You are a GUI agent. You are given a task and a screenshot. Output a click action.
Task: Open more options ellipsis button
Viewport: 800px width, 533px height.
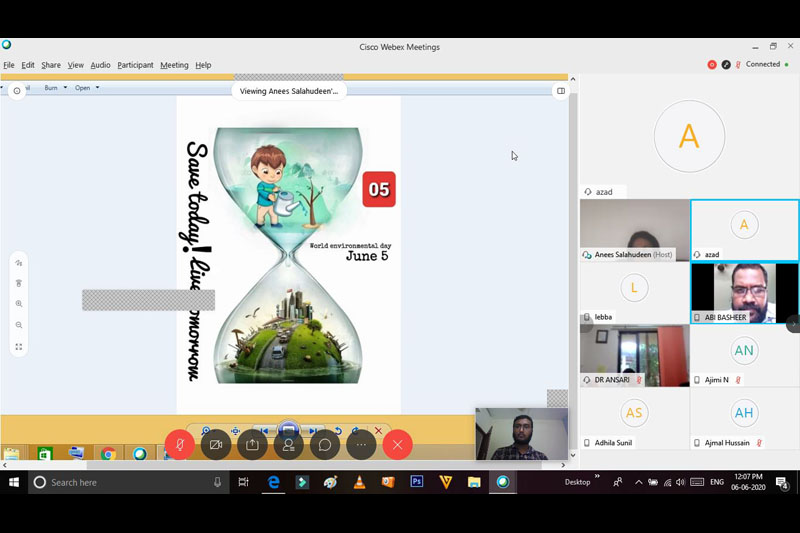(x=361, y=445)
